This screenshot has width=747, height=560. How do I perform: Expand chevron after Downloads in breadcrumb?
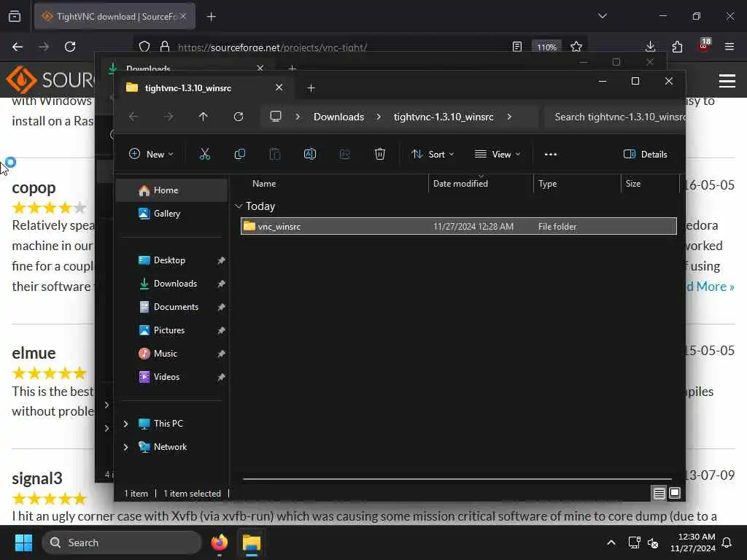(379, 117)
